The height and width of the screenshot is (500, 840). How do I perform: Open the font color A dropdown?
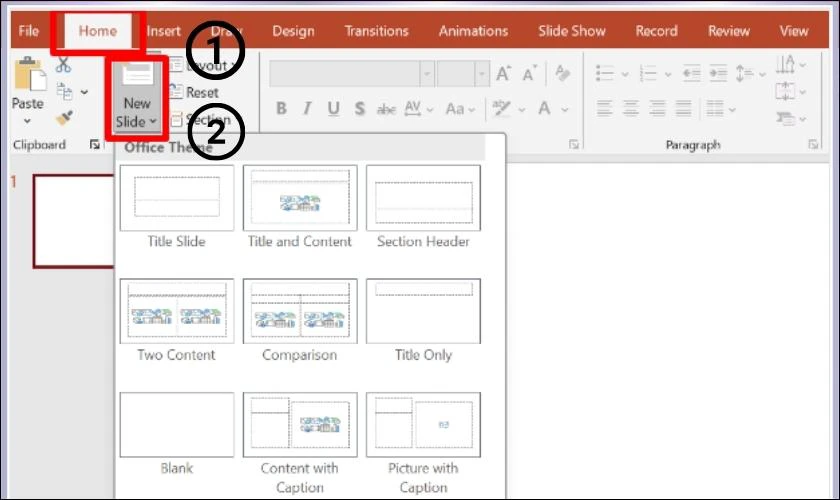click(x=565, y=109)
